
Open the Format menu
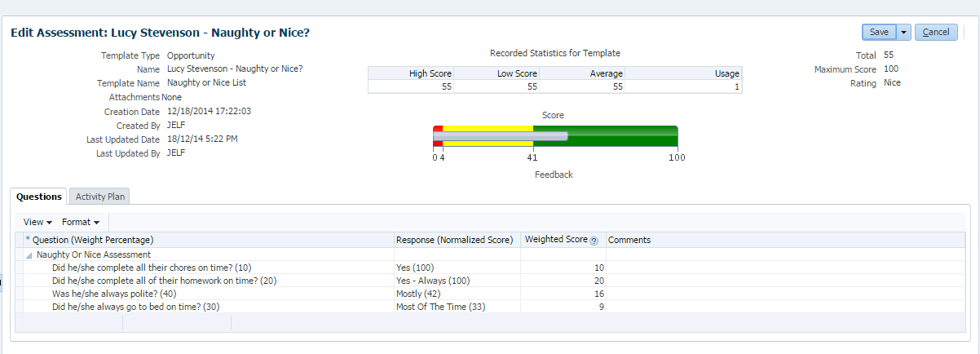click(x=81, y=222)
